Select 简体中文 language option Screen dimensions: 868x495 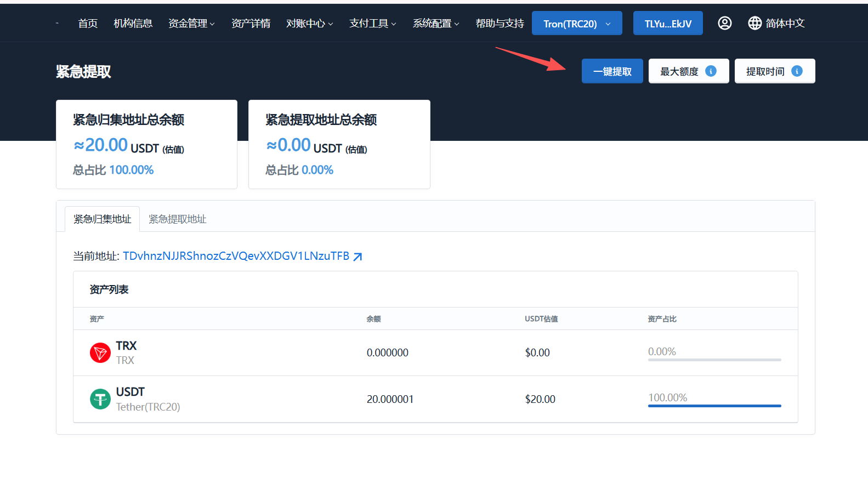point(785,23)
